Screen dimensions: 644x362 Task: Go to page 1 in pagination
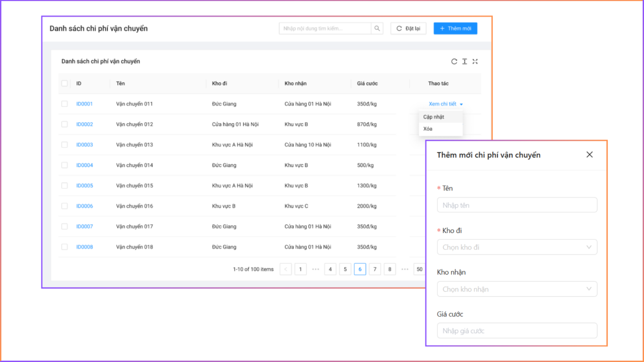click(x=300, y=269)
